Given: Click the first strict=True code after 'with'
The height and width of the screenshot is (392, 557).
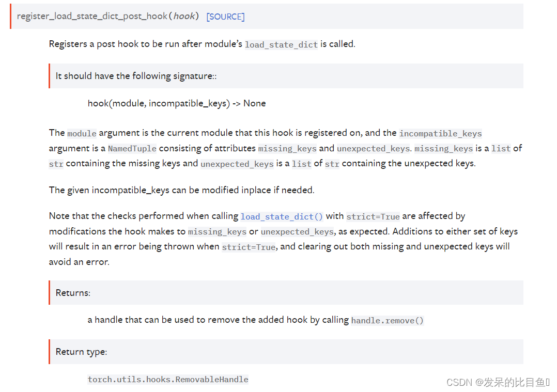Looking at the screenshot, I should pyautogui.click(x=373, y=216).
